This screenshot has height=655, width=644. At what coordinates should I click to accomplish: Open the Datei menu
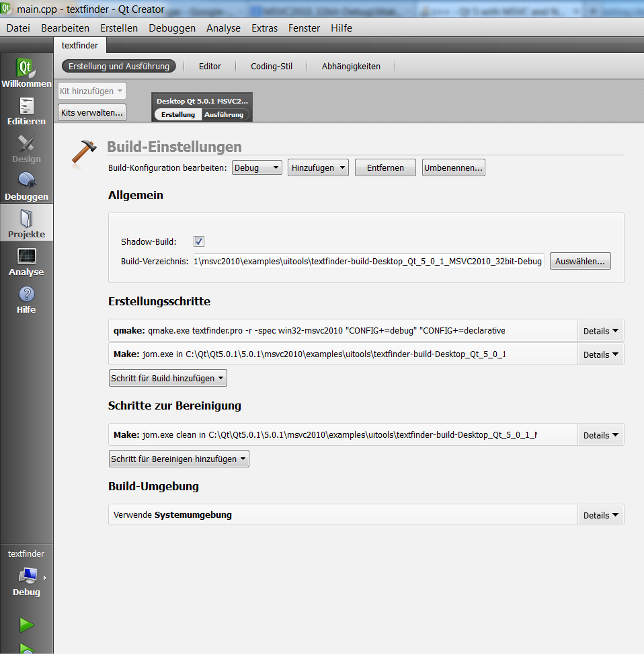click(18, 28)
